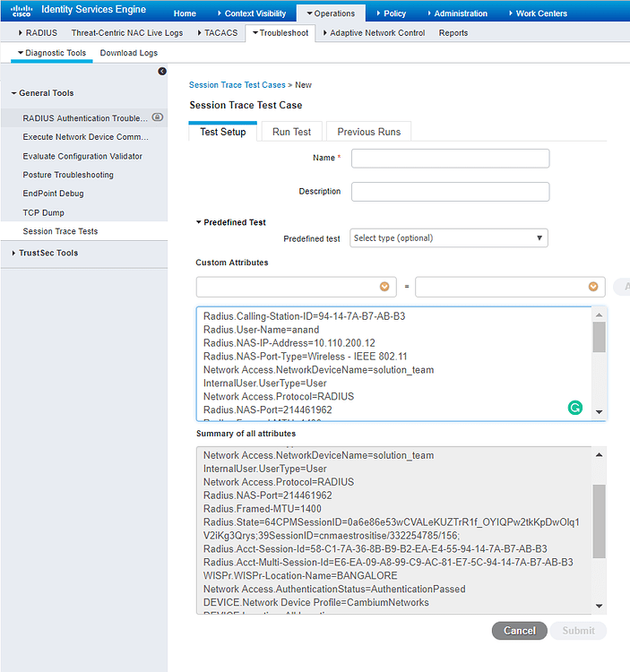Click the Name input field

click(451, 158)
